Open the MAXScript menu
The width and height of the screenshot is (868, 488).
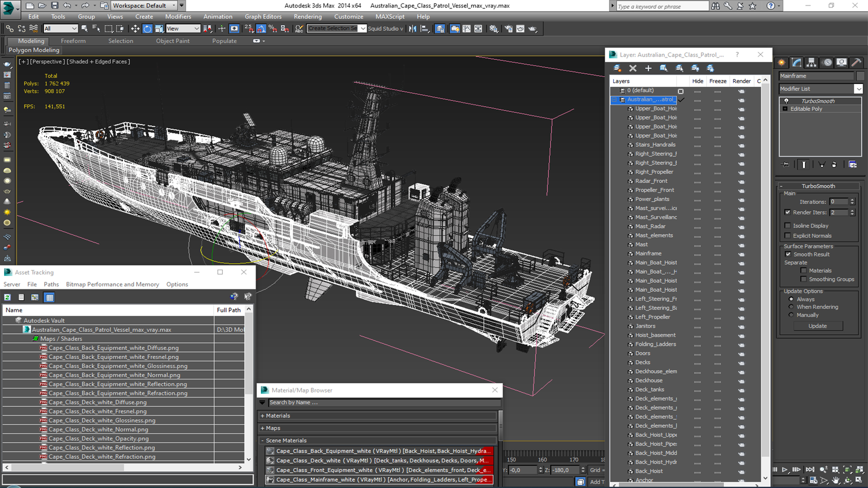tap(390, 17)
